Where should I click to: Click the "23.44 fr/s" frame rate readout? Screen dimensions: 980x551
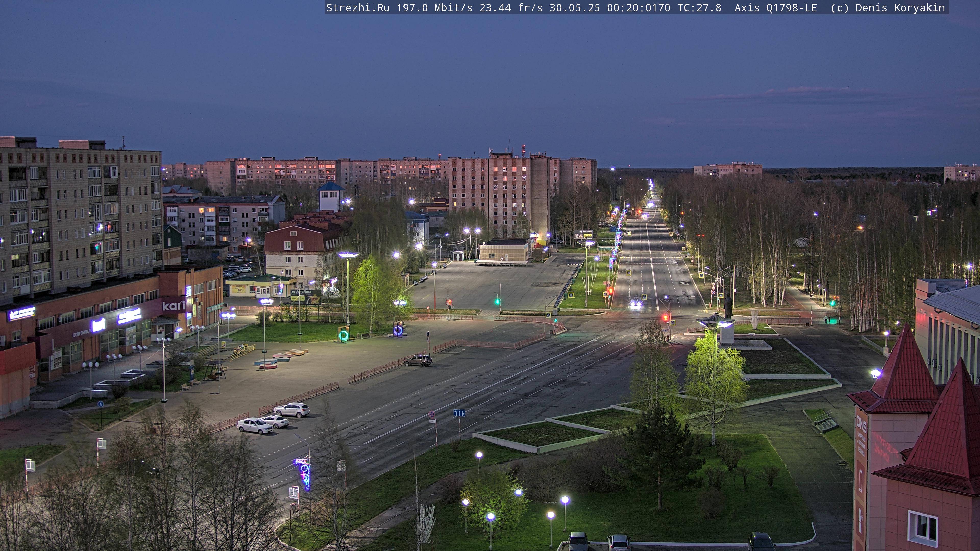coord(511,8)
